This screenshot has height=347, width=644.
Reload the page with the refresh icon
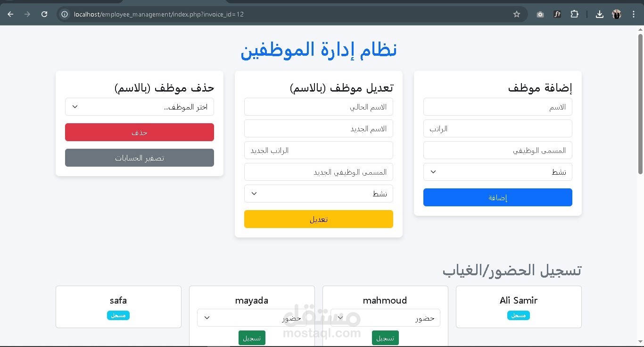[x=44, y=14]
